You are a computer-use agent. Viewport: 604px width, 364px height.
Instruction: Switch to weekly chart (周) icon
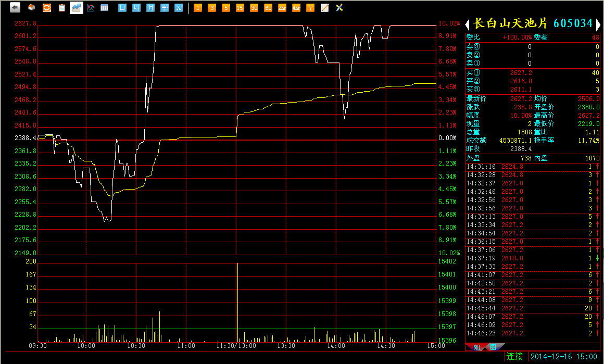click(136, 7)
